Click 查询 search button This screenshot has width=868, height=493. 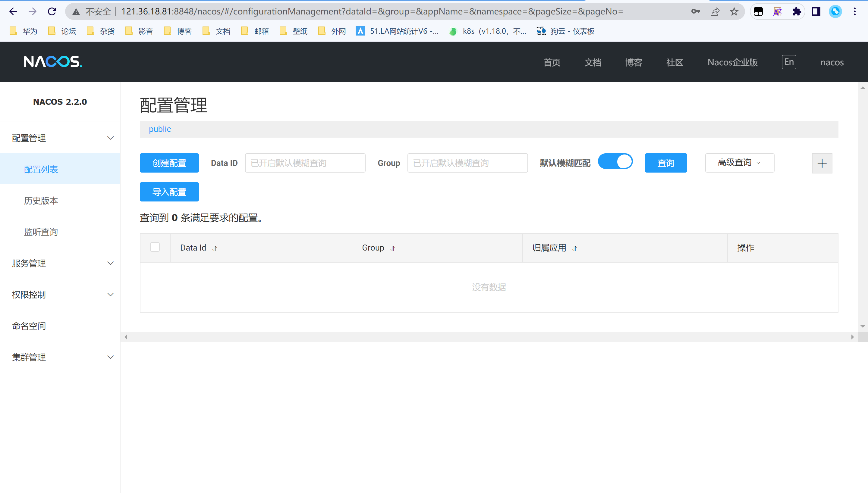[665, 163]
